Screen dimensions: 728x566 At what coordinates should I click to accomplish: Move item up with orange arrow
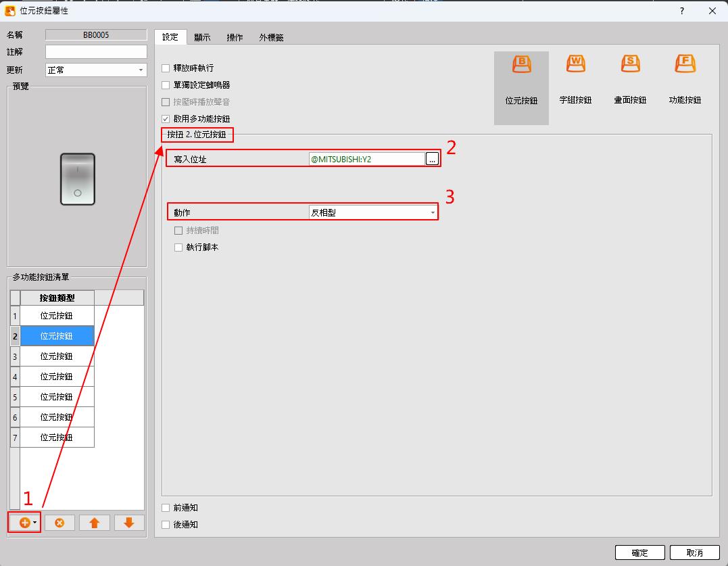95,523
